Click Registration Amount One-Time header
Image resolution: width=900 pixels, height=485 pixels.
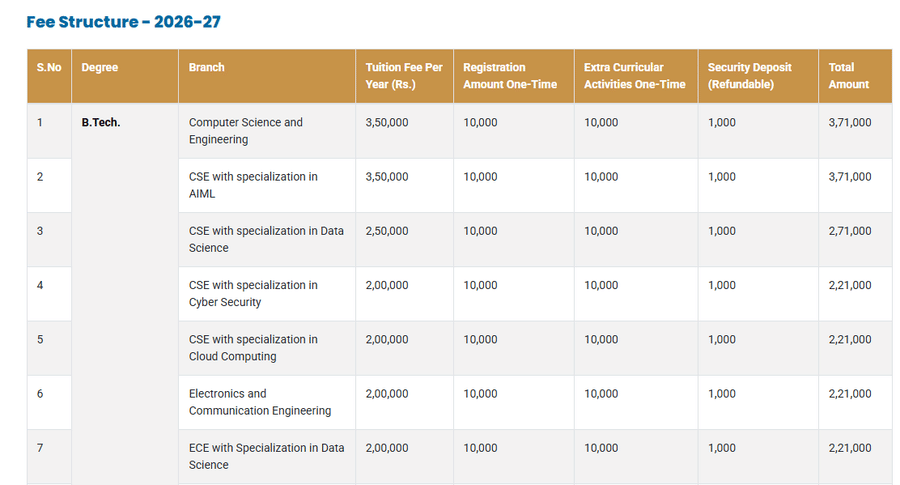point(510,76)
